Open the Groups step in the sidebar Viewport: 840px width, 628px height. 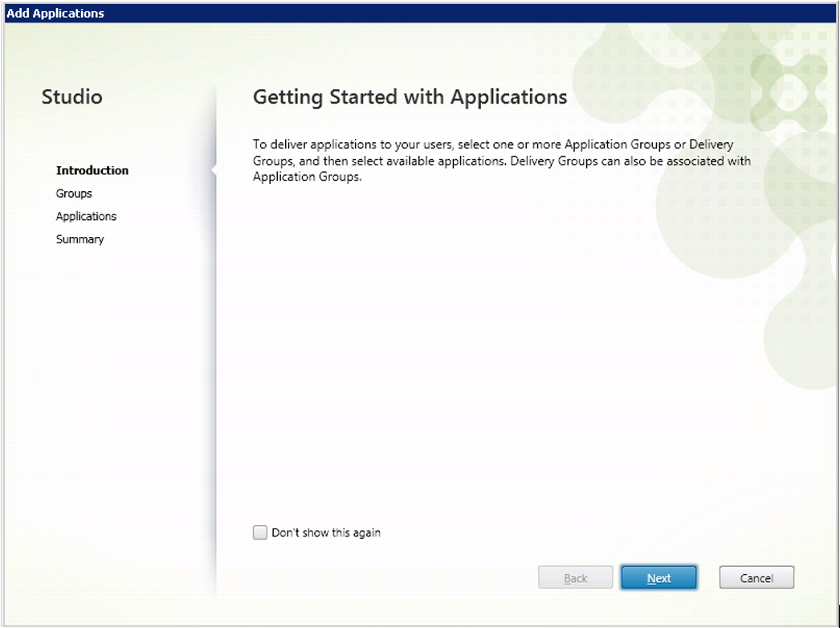[x=74, y=194]
